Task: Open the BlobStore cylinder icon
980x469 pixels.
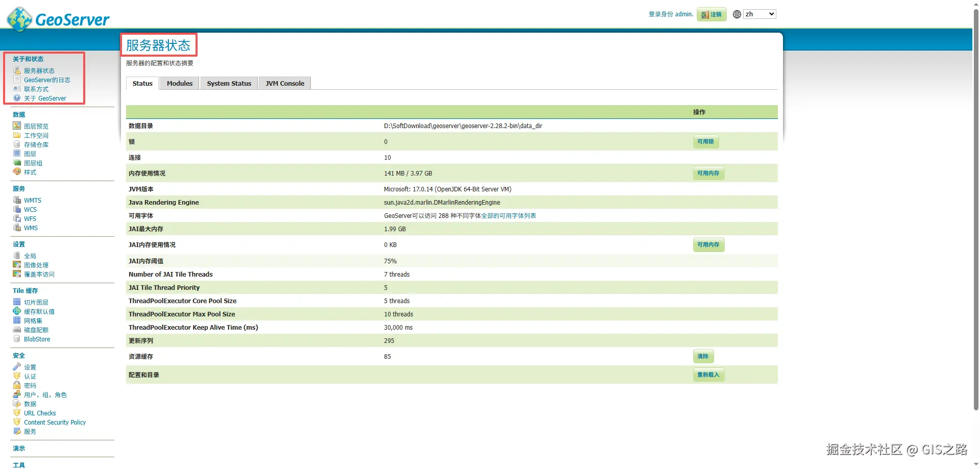Action: 17,339
